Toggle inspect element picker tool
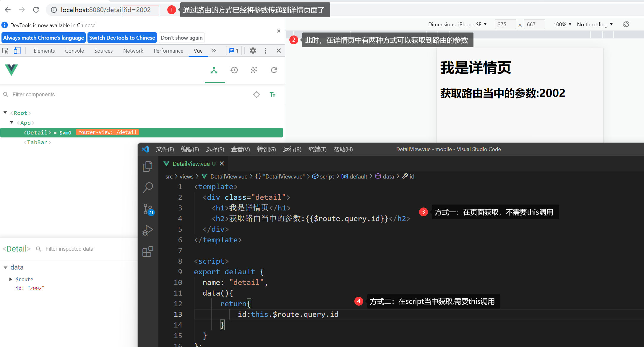644x347 pixels. pyautogui.click(x=6, y=51)
